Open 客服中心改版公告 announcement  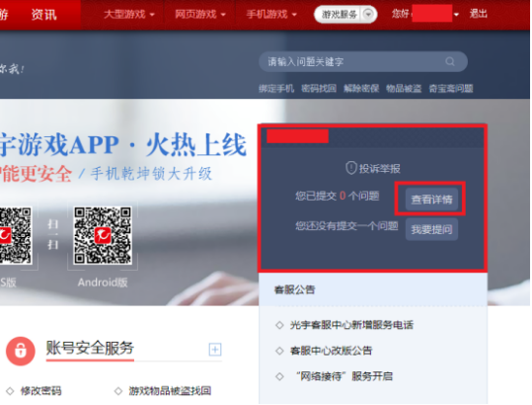[331, 351]
